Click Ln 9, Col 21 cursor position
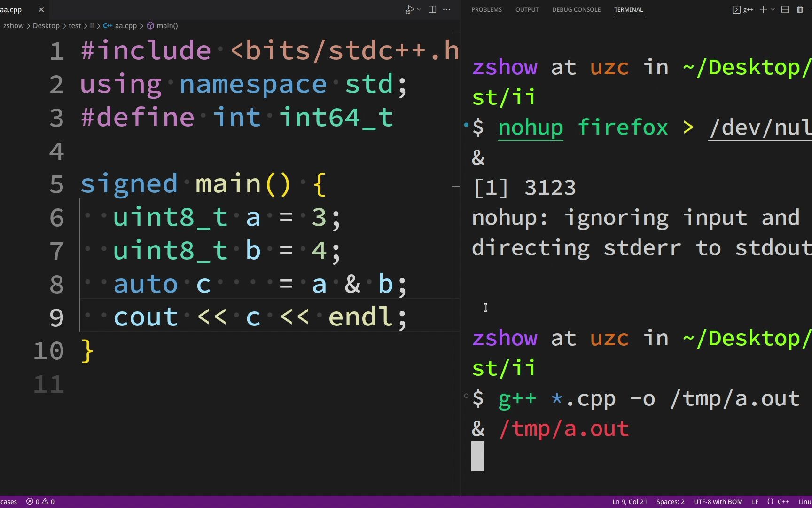This screenshot has width=812, height=508. [x=630, y=502]
